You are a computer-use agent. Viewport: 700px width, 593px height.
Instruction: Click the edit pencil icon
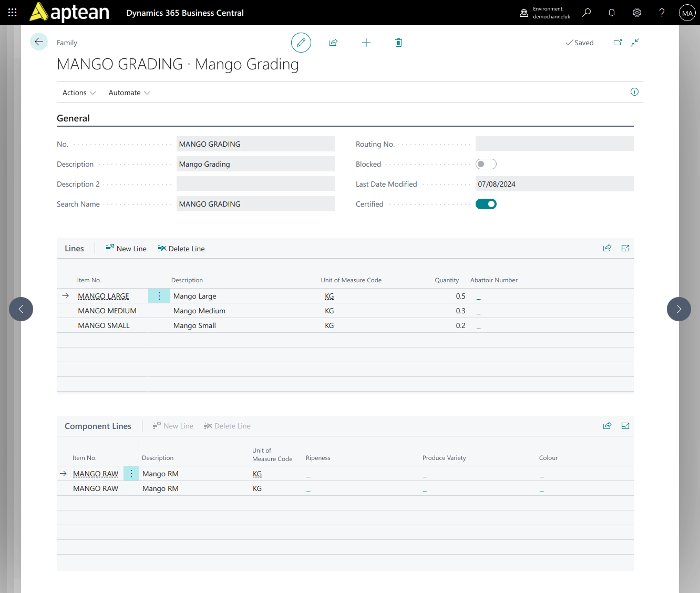tap(301, 43)
